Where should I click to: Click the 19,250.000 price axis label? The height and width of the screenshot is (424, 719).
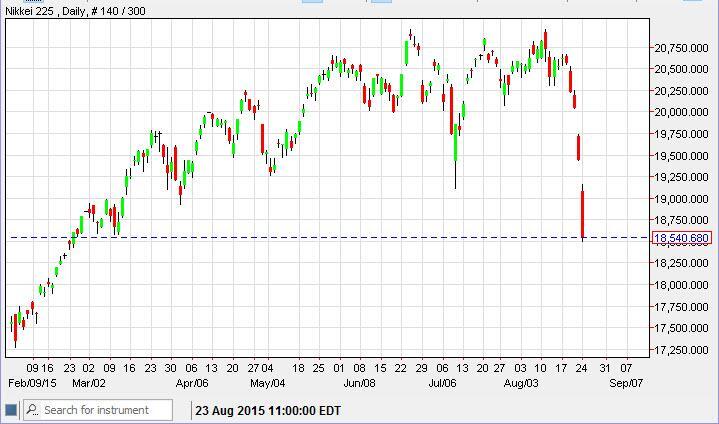[x=681, y=177]
